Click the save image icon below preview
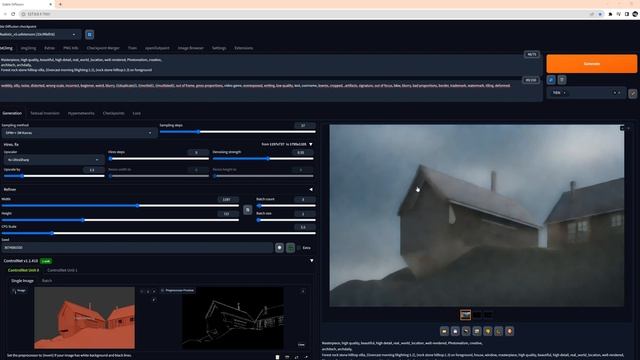 pyautogui.click(x=455, y=331)
